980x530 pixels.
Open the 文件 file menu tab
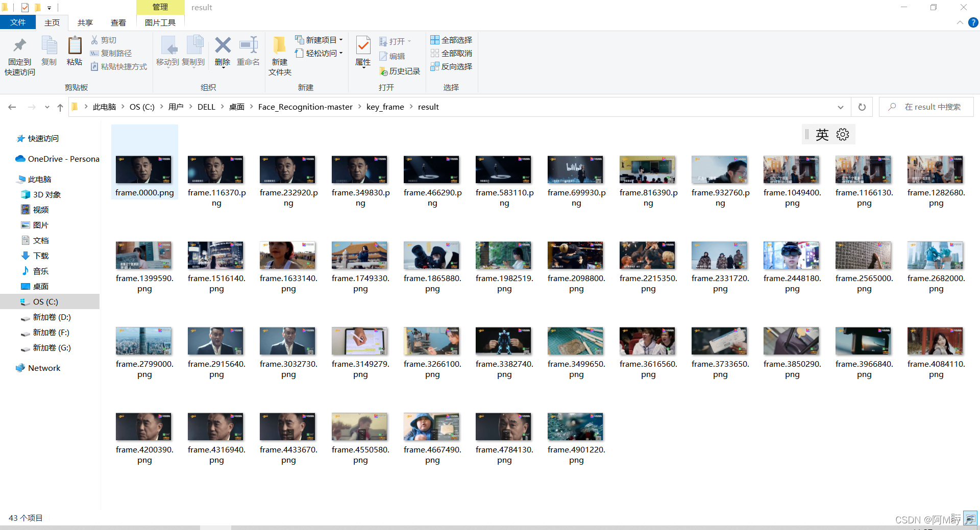click(x=18, y=22)
